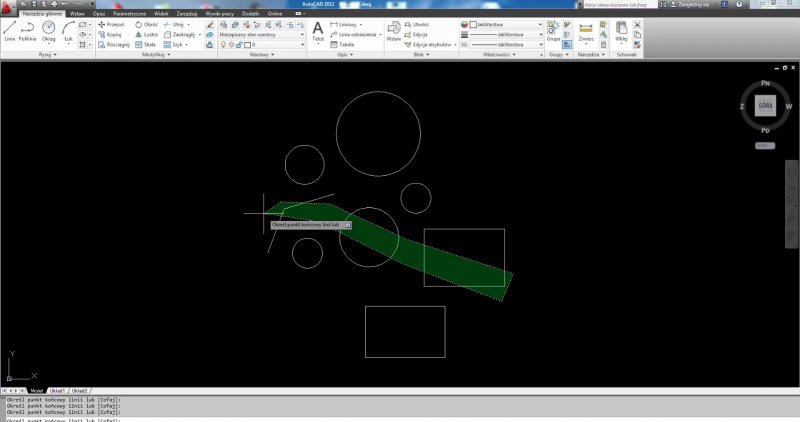Toggle the layer light bulb on/off icon
The width and height of the screenshot is (800, 422).
coord(224,45)
